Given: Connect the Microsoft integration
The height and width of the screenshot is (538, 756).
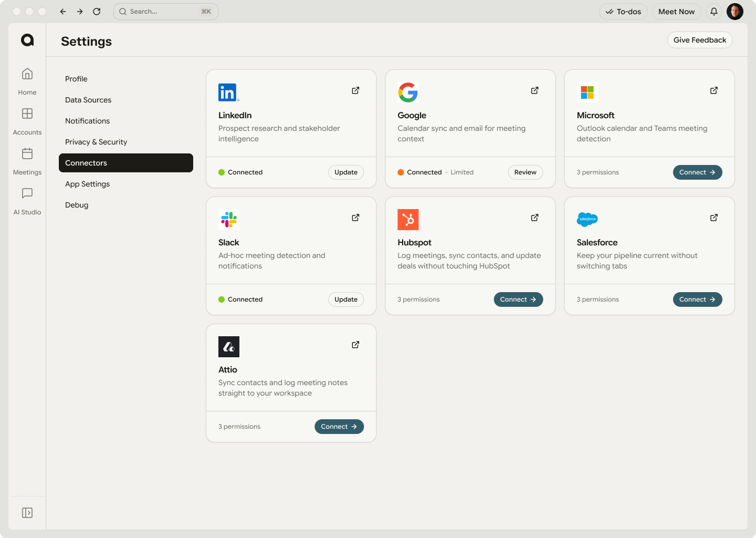Looking at the screenshot, I should coord(698,172).
